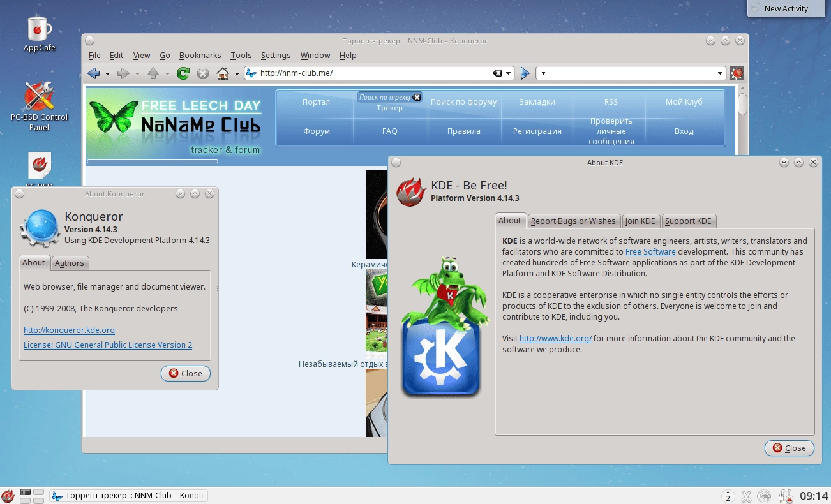Open the Tools menu

point(241,56)
